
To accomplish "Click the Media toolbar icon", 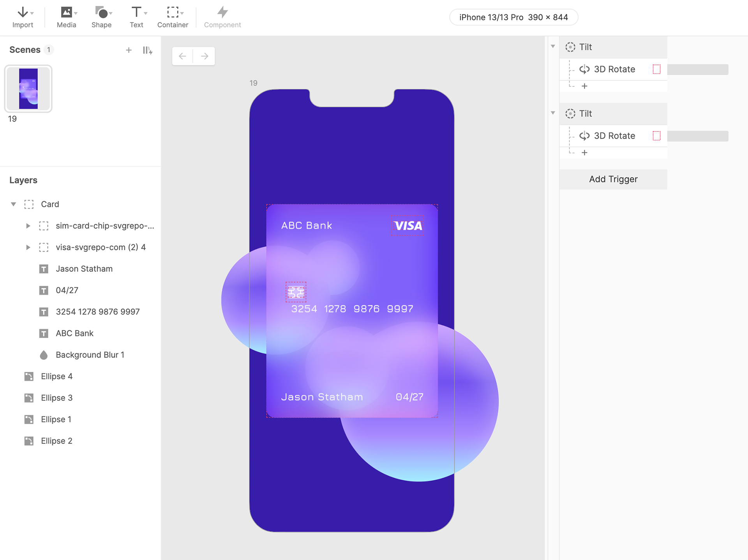I will pyautogui.click(x=66, y=17).
